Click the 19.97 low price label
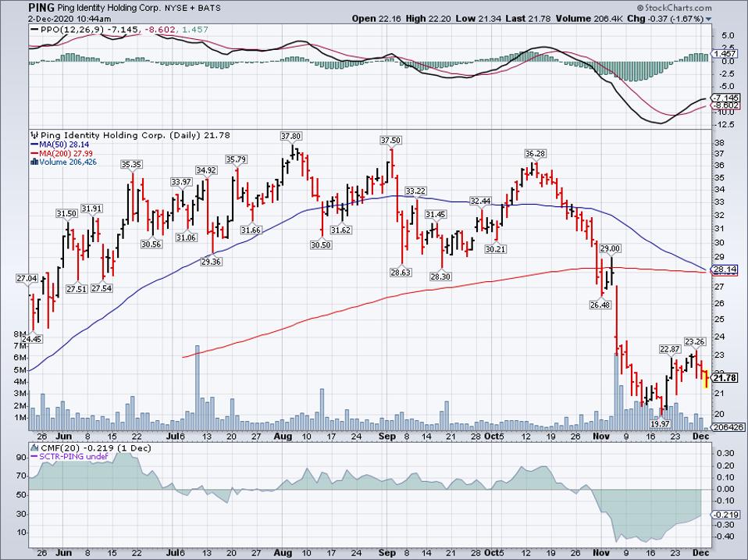 [661, 423]
